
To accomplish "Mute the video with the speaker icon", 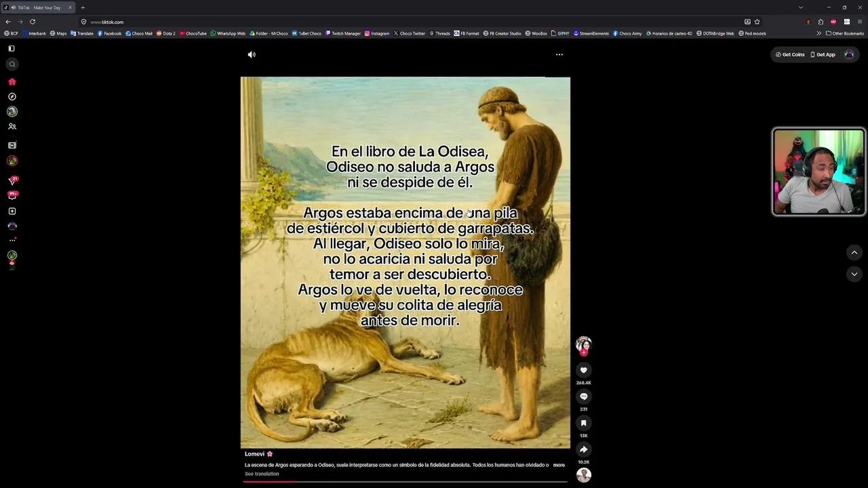I will pos(252,54).
